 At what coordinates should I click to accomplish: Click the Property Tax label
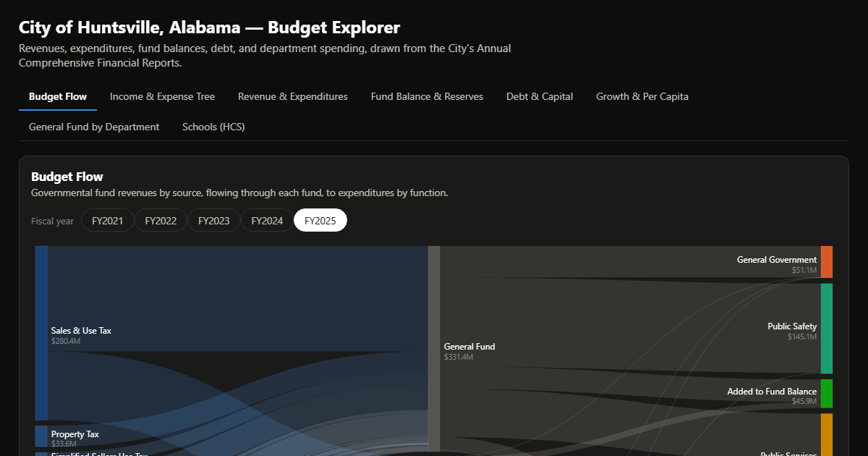tap(75, 434)
